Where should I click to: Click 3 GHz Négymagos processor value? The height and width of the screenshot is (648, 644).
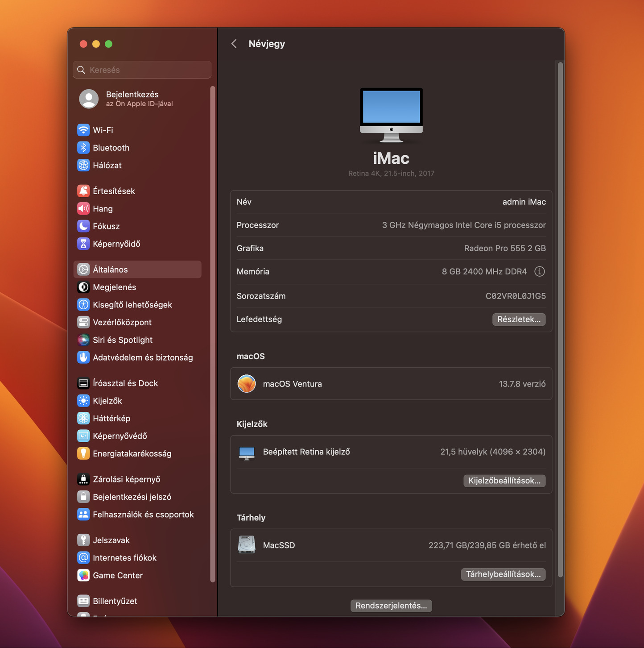[x=464, y=225]
